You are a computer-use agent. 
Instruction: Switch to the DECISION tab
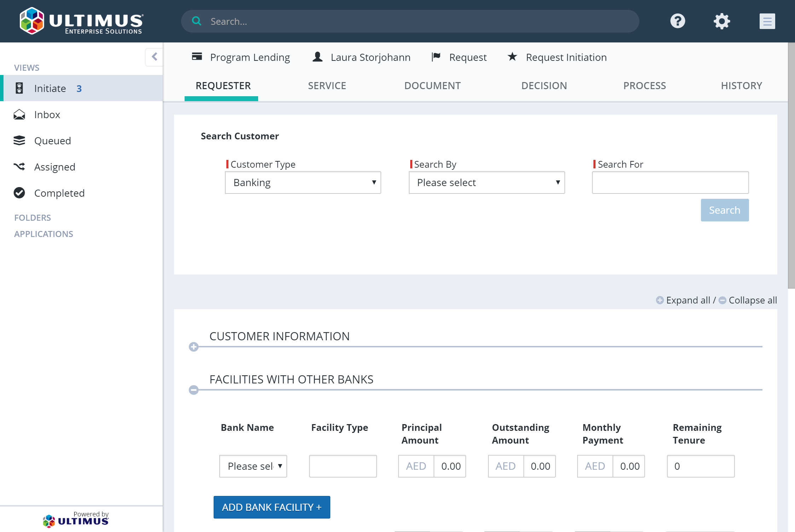pos(544,86)
